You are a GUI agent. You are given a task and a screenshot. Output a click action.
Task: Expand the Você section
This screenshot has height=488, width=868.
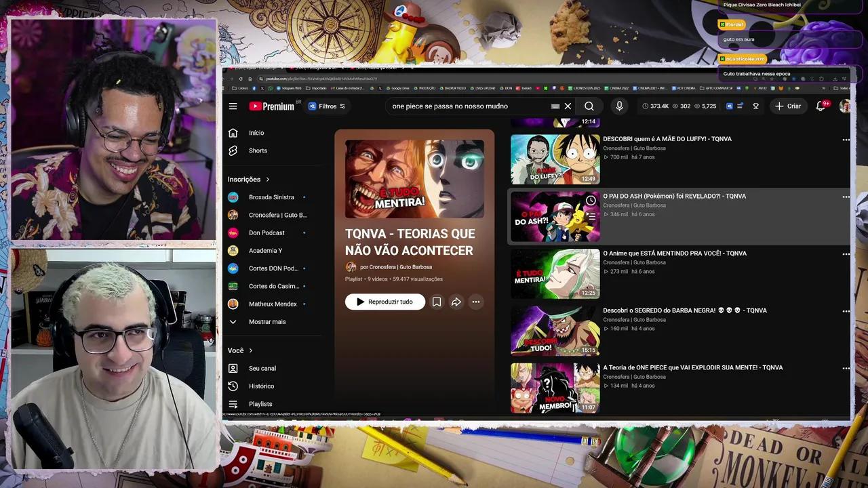click(x=241, y=350)
